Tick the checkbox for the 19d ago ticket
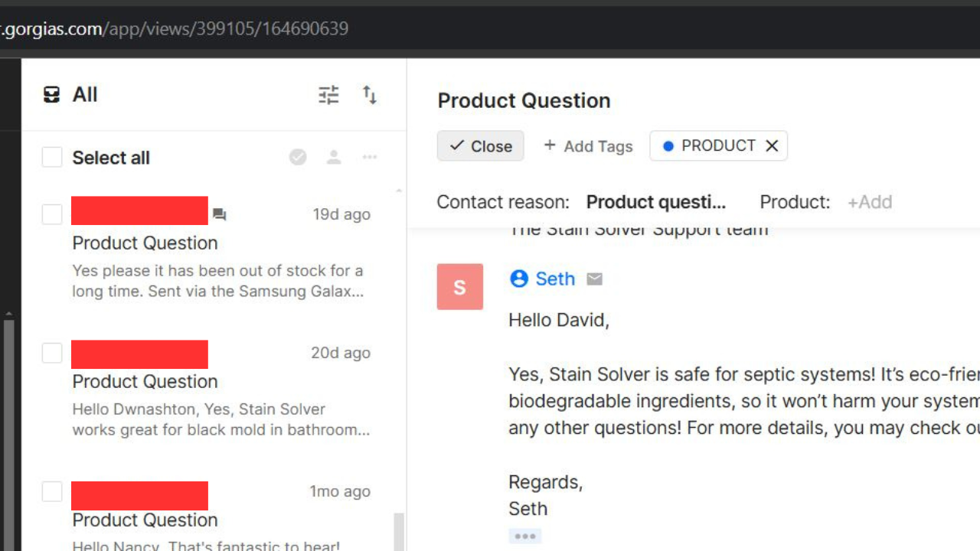This screenshot has width=980, height=551. [52, 214]
